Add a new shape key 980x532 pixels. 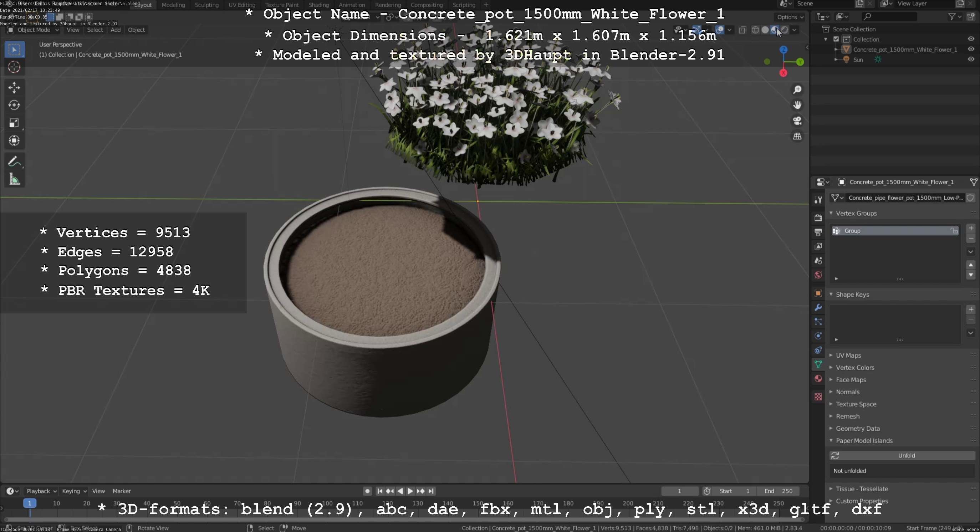click(970, 309)
